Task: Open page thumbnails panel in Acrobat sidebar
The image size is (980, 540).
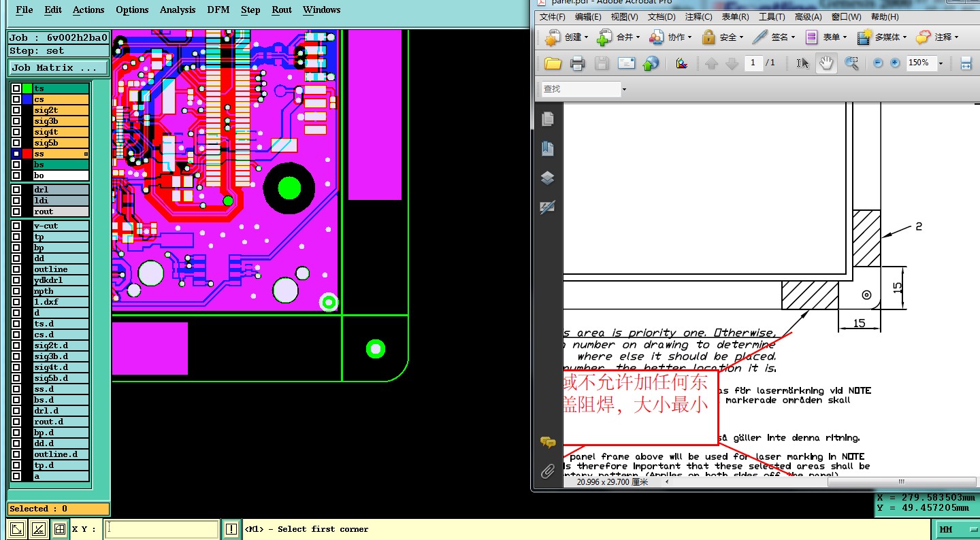Action: pos(548,119)
